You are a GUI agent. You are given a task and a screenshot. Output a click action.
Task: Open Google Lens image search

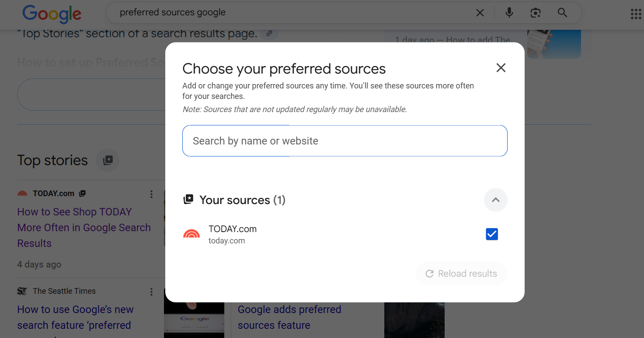pyautogui.click(x=536, y=13)
